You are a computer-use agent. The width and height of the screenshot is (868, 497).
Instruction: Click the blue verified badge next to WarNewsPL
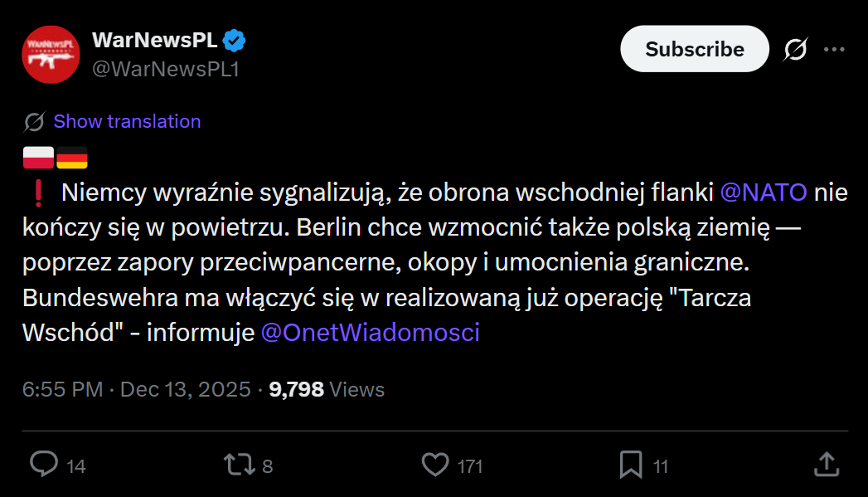click(x=233, y=38)
